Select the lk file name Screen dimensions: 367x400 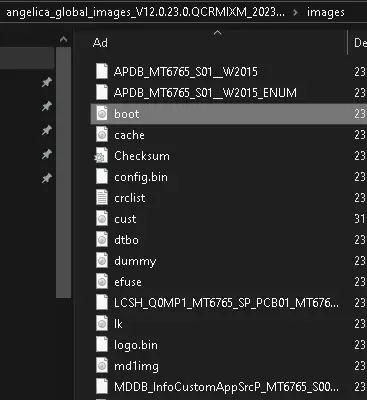point(118,324)
